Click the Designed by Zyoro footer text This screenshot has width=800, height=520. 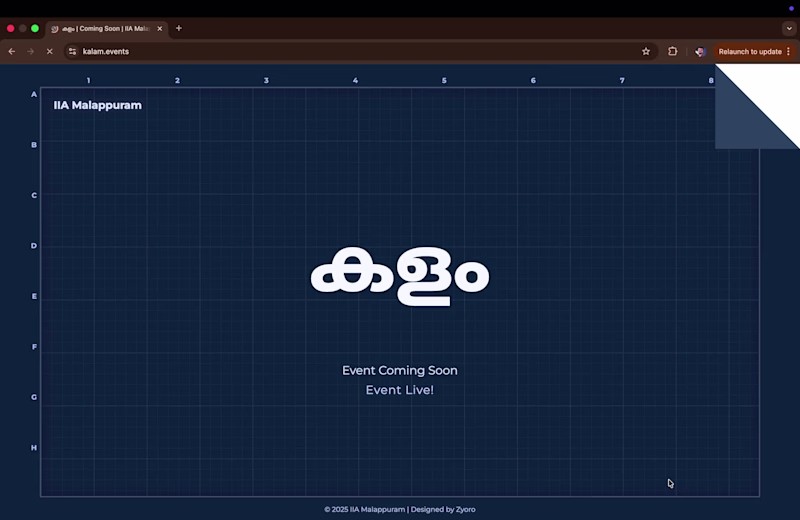tap(443, 509)
